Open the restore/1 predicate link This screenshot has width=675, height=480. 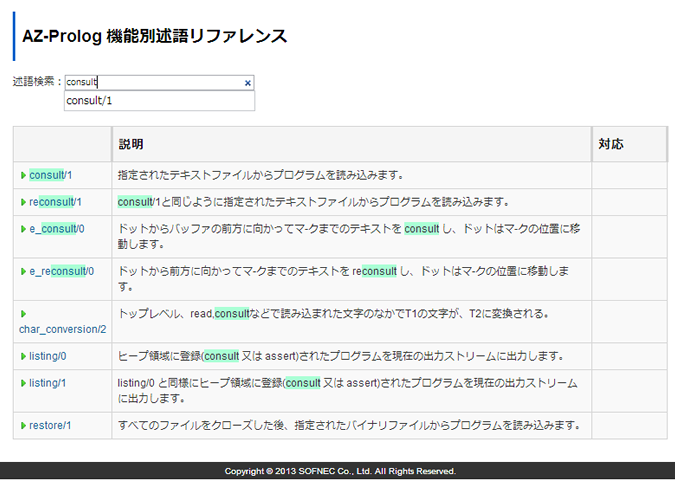coord(50,426)
